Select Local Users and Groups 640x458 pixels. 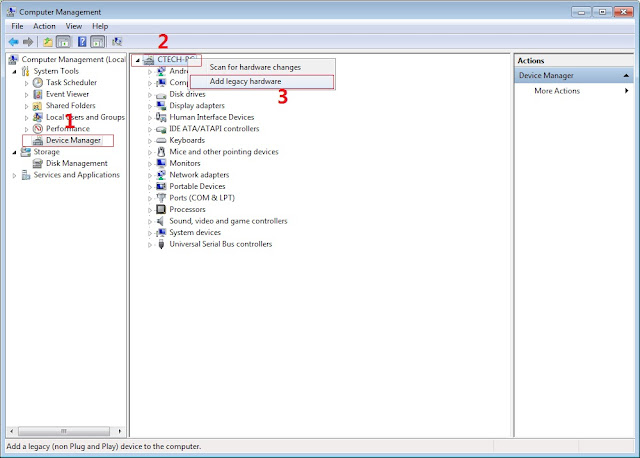pos(85,117)
